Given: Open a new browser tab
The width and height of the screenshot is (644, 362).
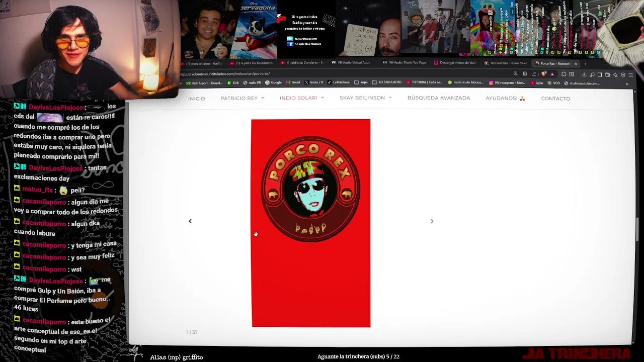Looking at the screenshot, I should click(586, 64).
